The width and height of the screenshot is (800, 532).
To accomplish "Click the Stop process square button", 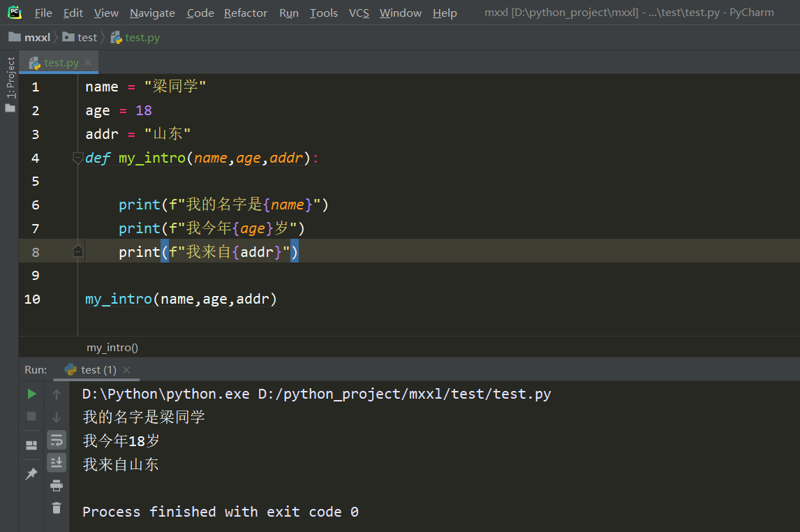I will pos(31,416).
